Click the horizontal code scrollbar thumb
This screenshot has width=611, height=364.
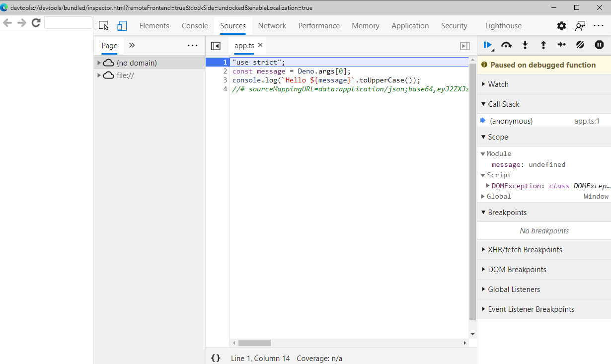[254, 343]
